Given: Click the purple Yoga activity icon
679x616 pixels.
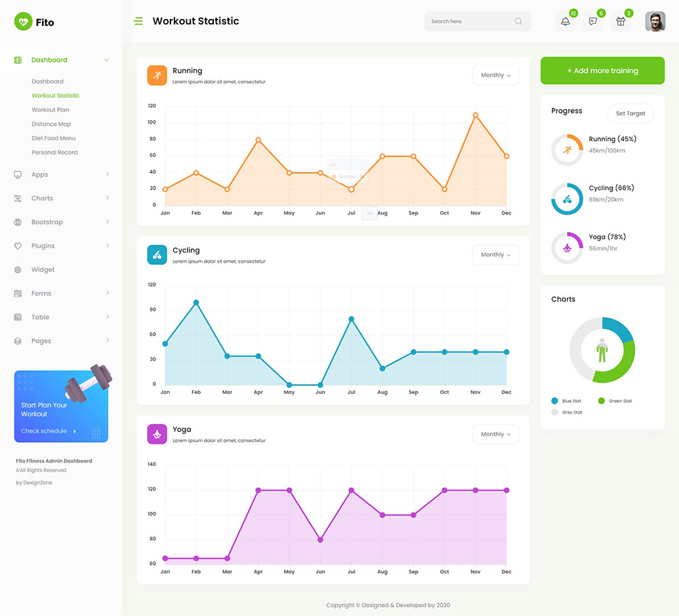Looking at the screenshot, I should tap(157, 434).
